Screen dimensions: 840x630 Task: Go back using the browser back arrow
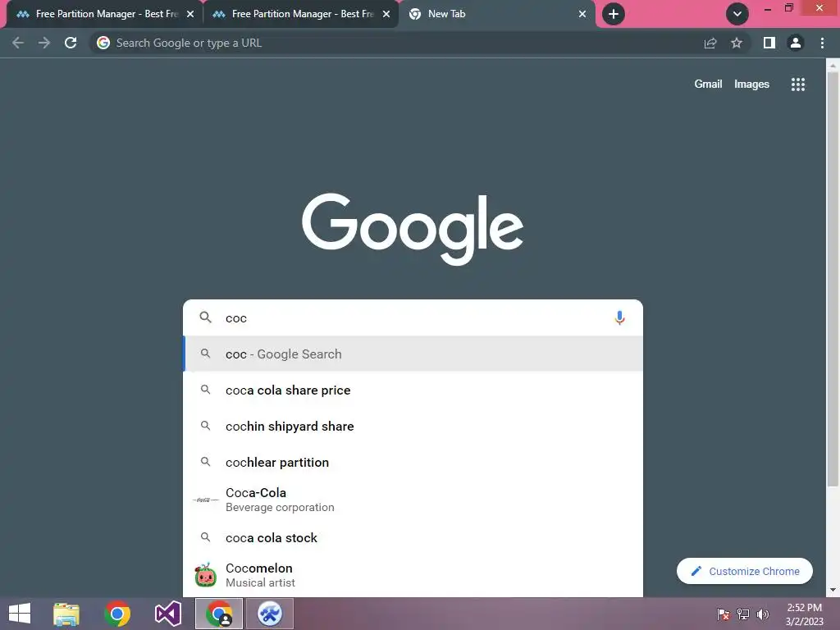[x=18, y=43]
